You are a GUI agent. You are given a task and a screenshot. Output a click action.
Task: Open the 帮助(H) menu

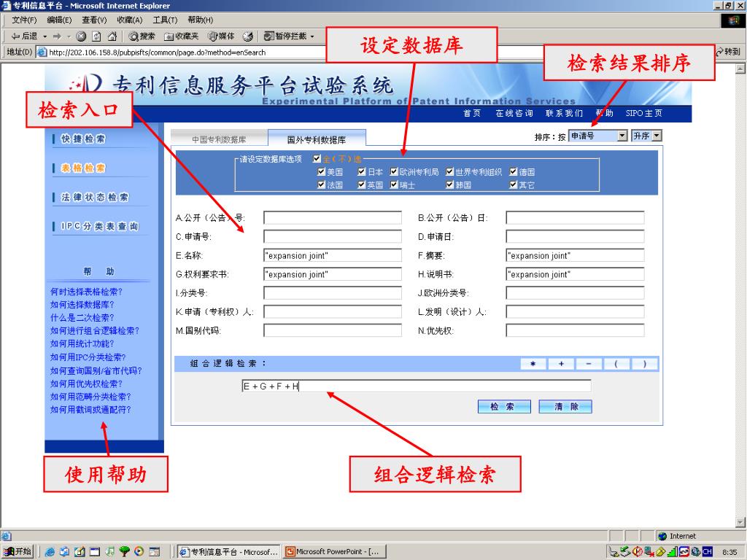[x=200, y=20]
